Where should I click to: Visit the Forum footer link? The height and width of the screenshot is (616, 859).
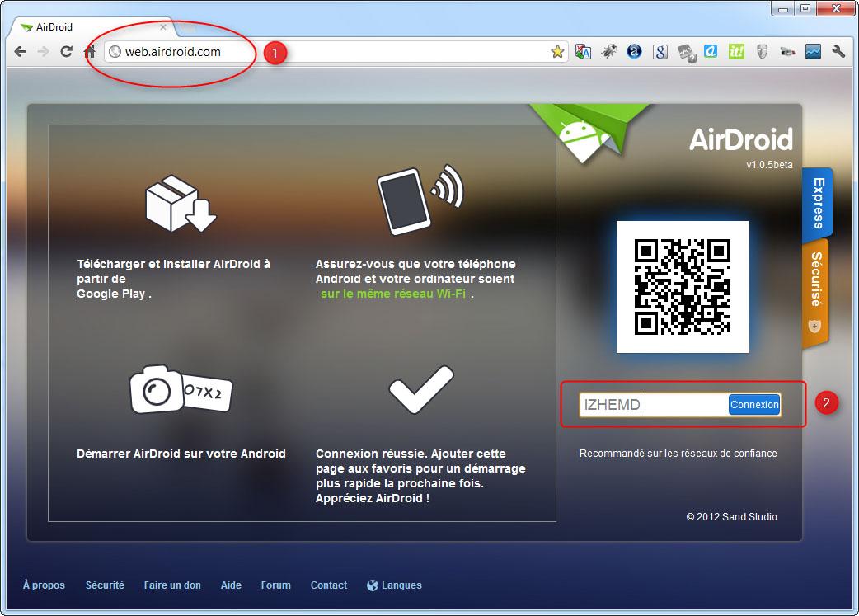point(276,585)
